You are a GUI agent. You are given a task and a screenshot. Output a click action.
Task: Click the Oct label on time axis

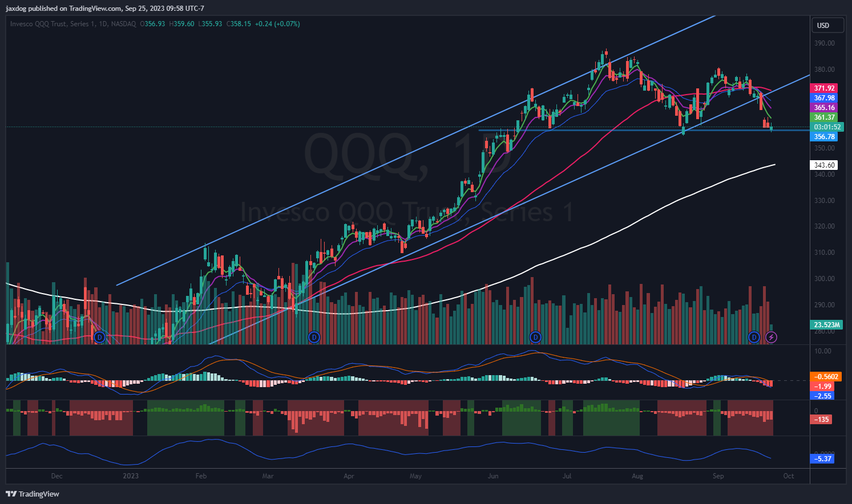click(789, 476)
